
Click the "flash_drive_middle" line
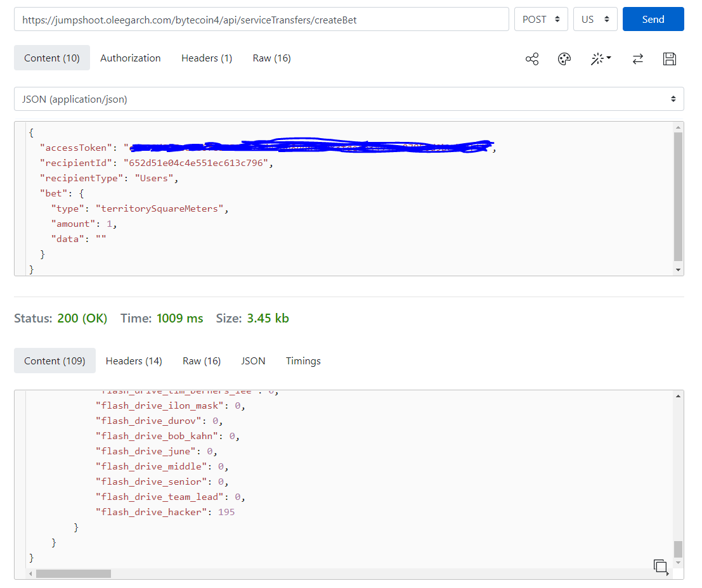click(x=162, y=466)
